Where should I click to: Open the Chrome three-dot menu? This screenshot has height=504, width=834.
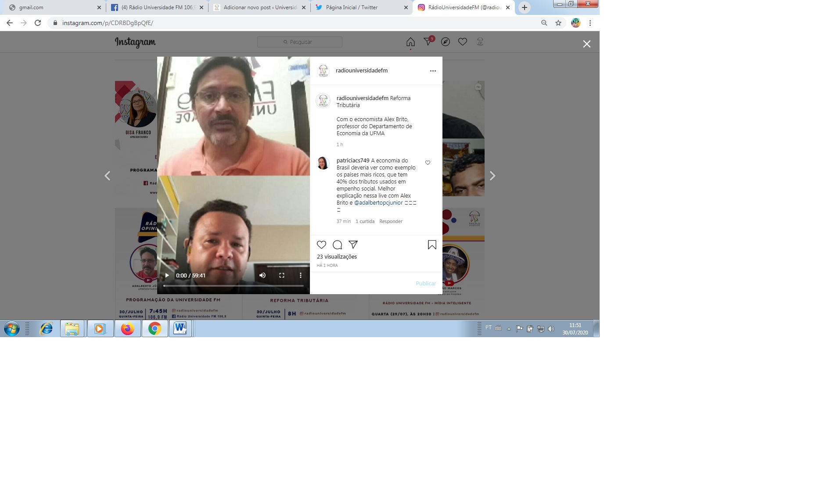(x=590, y=23)
